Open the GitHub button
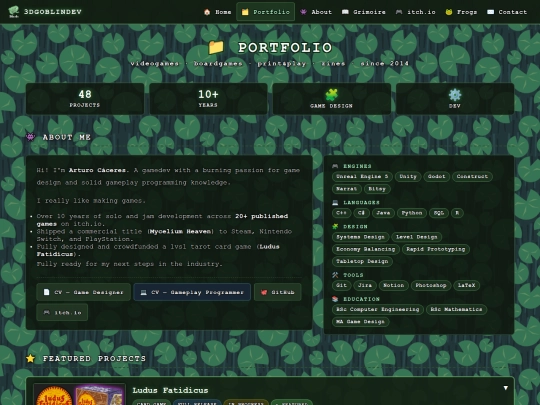The height and width of the screenshot is (405, 540). [x=278, y=292]
